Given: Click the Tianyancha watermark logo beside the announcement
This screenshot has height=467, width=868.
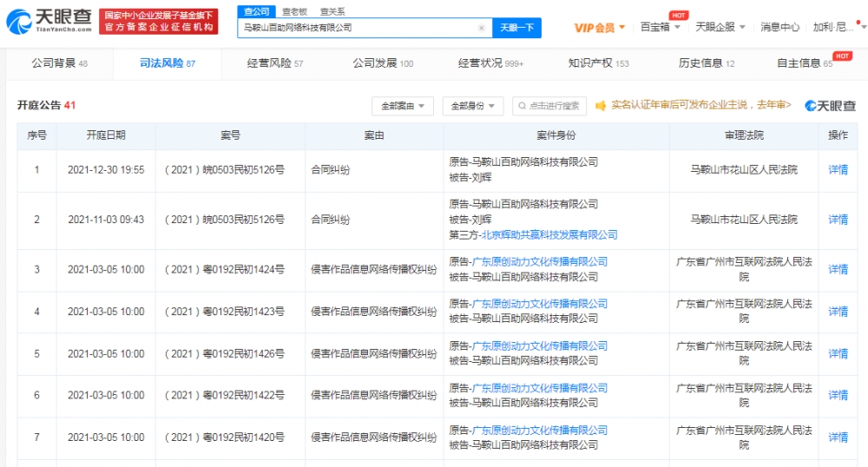Looking at the screenshot, I should [x=830, y=106].
